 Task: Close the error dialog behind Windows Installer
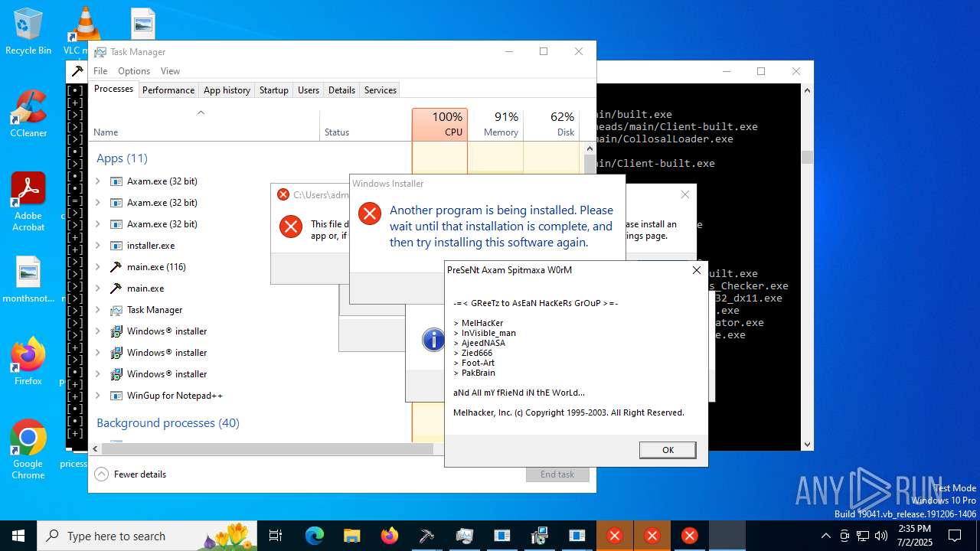click(x=684, y=194)
